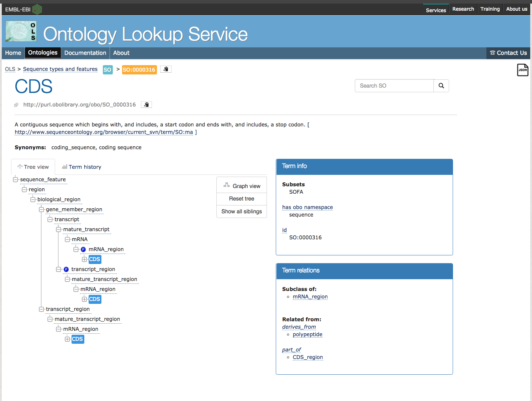532x401 pixels.
Task: Click into the Search SO field
Action: [x=394, y=86]
